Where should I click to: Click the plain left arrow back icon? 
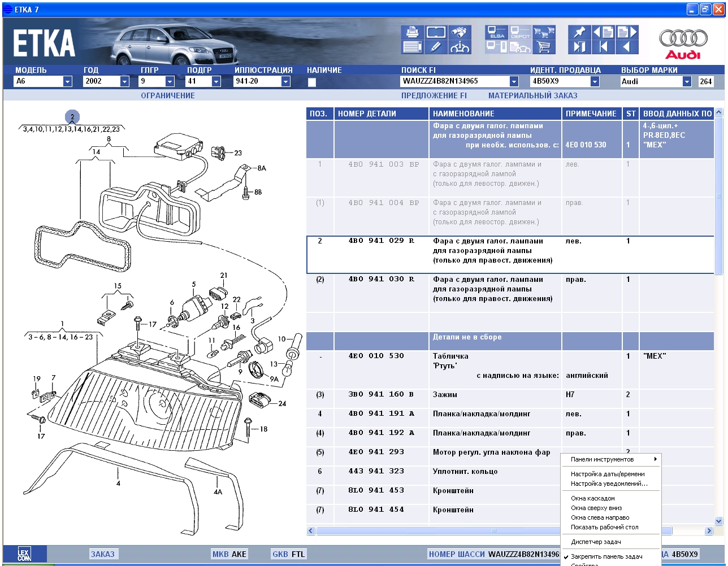627,47
